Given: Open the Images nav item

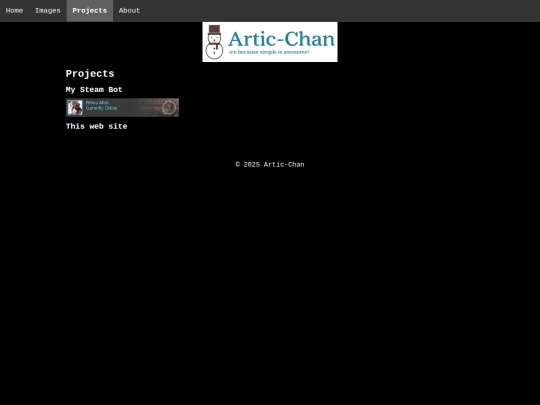Looking at the screenshot, I should click(x=48, y=11).
